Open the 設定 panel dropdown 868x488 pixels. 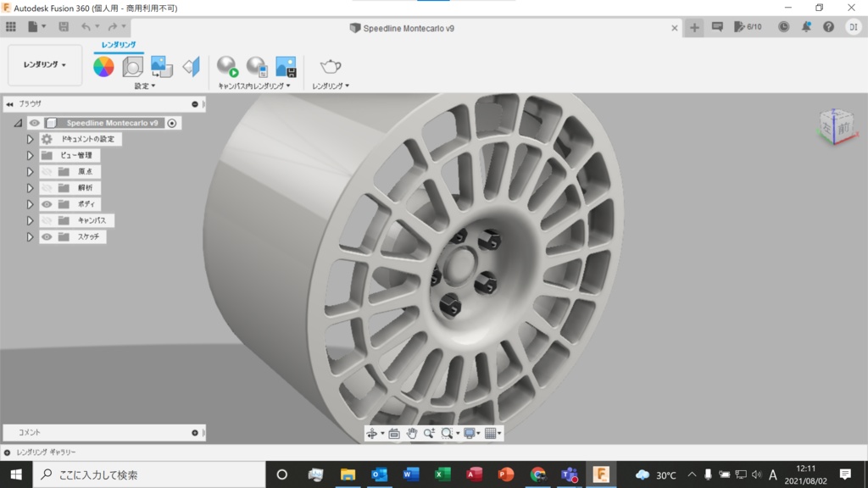[x=145, y=86]
